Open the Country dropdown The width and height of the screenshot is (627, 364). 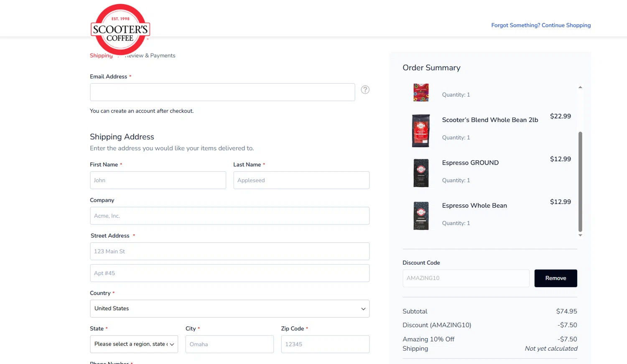[x=229, y=308]
